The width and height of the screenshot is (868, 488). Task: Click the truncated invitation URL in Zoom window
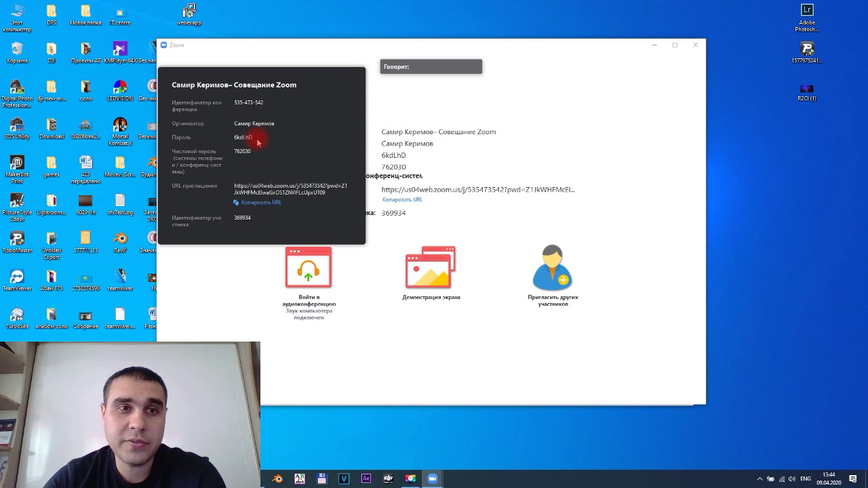click(x=478, y=190)
